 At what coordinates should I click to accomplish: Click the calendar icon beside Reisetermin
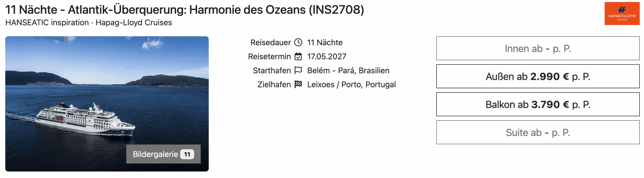(x=298, y=56)
